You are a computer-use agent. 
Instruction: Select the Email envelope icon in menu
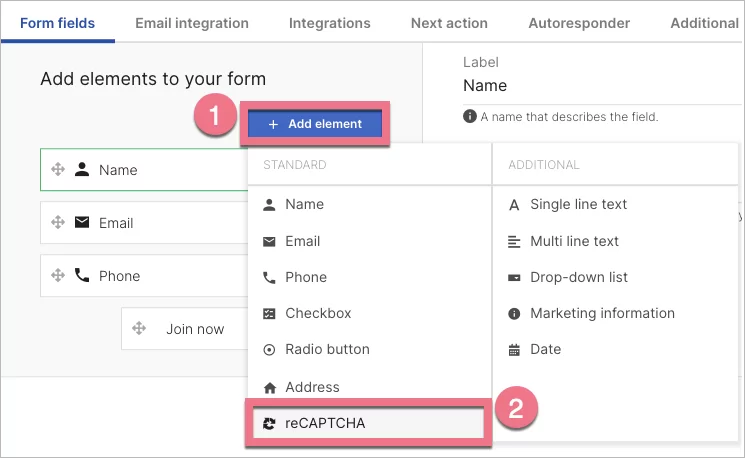click(x=269, y=241)
